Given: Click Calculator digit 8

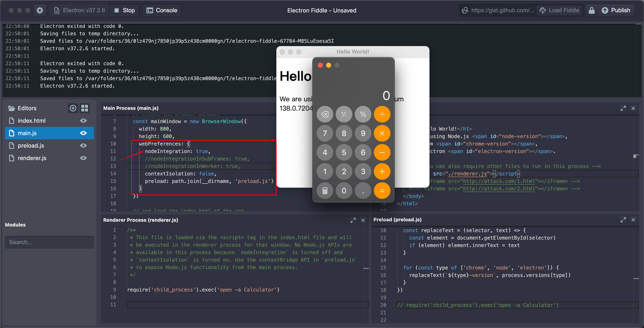Looking at the screenshot, I should pos(344,133).
